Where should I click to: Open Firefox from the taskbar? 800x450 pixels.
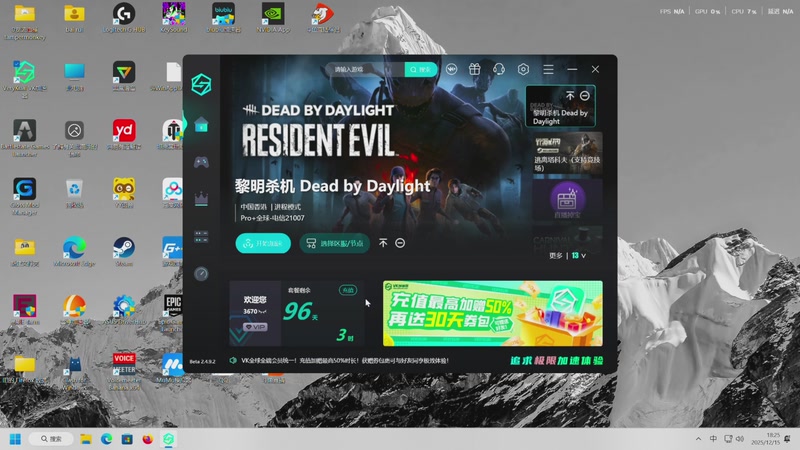(x=147, y=439)
